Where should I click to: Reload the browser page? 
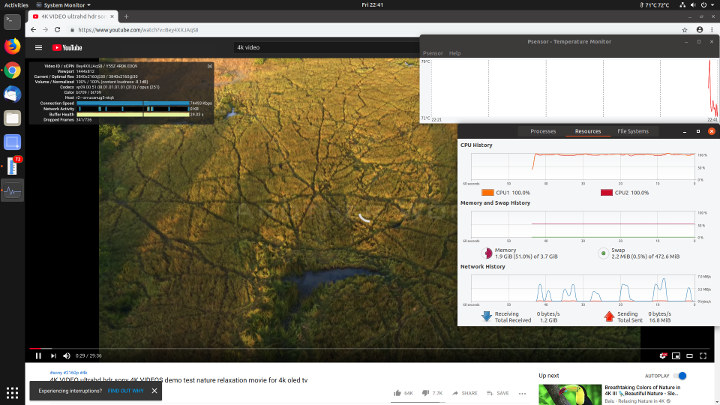[x=57, y=30]
